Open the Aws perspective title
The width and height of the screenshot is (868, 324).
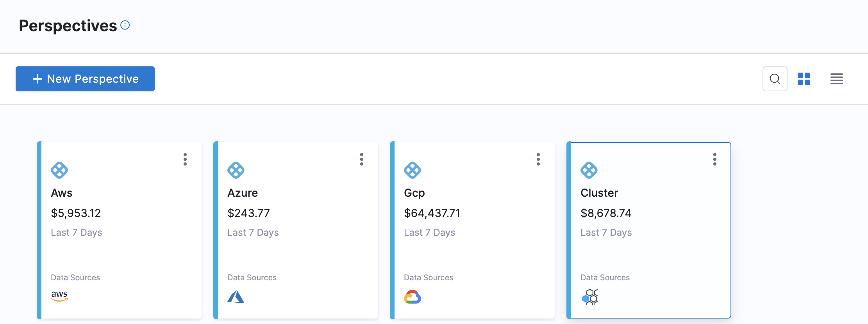tap(62, 193)
